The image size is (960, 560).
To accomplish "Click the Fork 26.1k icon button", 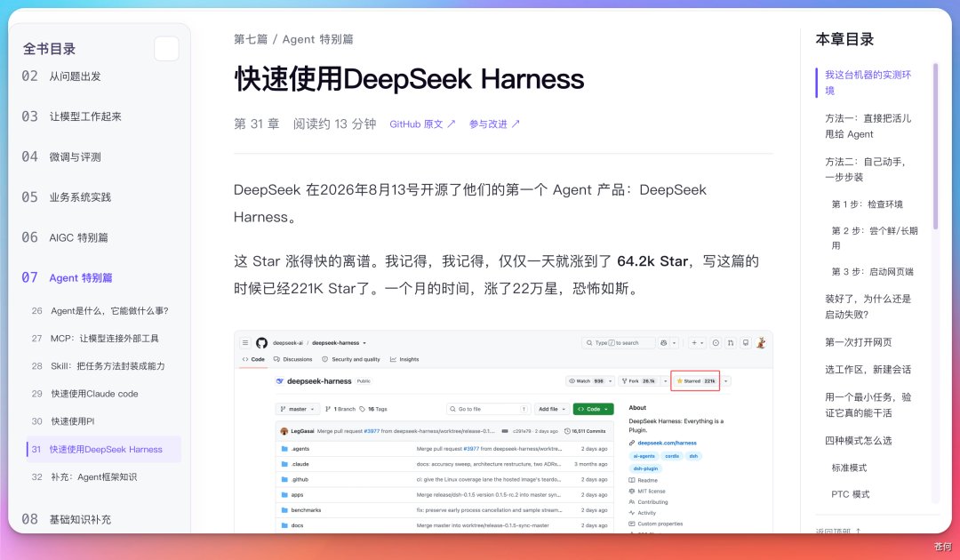I will tap(638, 380).
